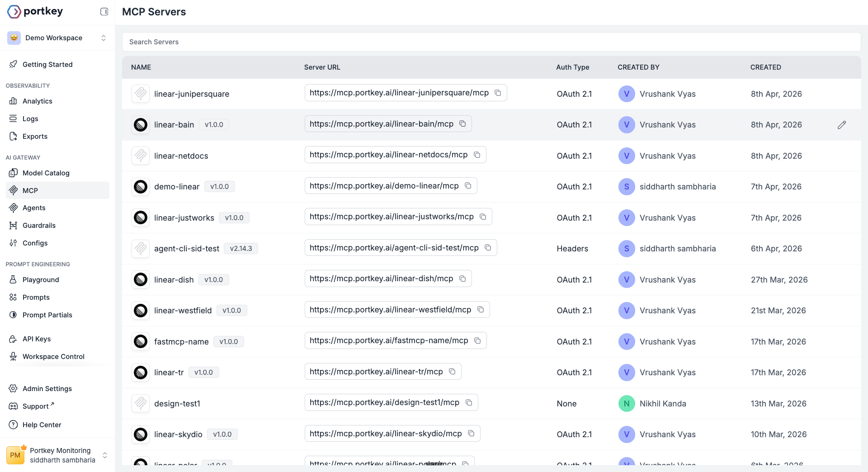Open Workspace Control
Screen dimensions: 868x472
(57, 357)
